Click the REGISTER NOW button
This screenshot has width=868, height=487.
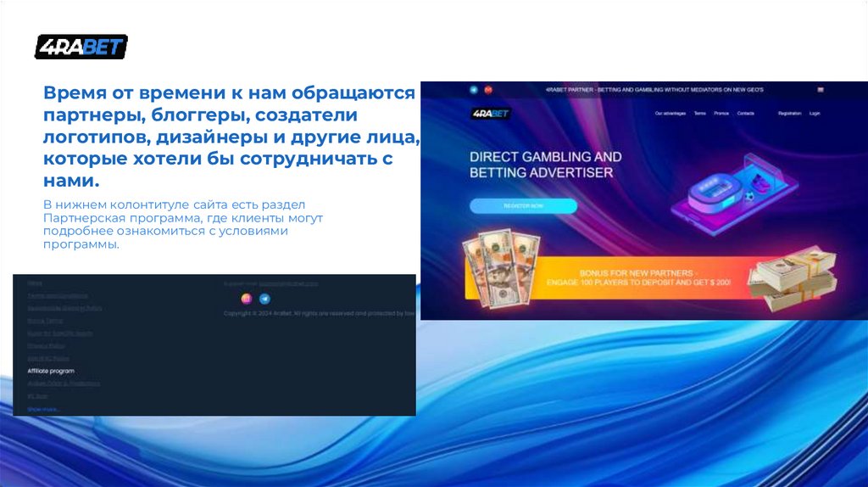click(x=524, y=206)
